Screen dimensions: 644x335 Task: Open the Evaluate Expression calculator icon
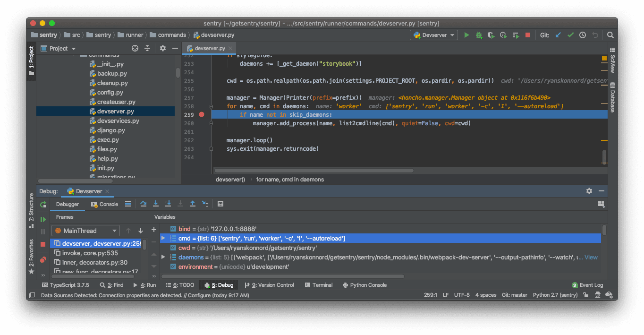tap(220, 204)
